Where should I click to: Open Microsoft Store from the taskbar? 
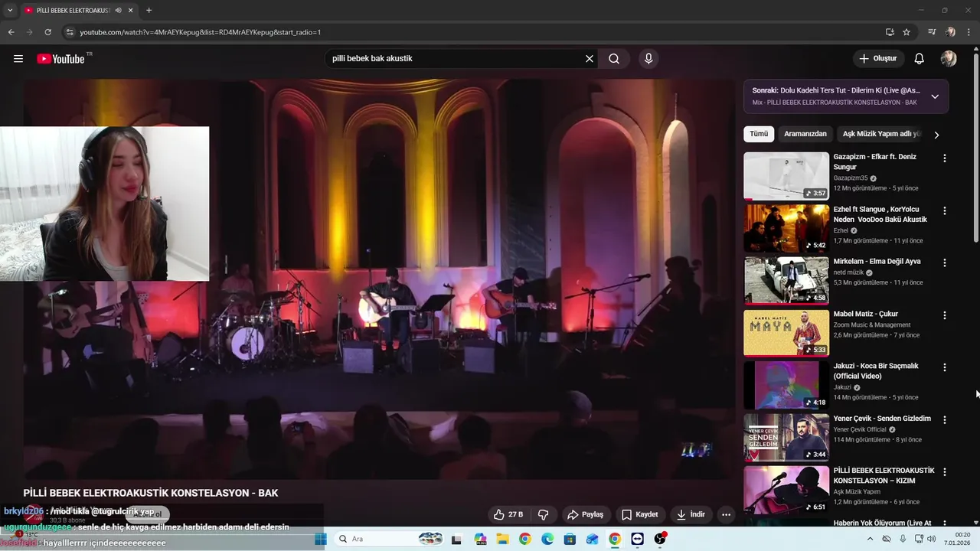pyautogui.click(x=570, y=539)
